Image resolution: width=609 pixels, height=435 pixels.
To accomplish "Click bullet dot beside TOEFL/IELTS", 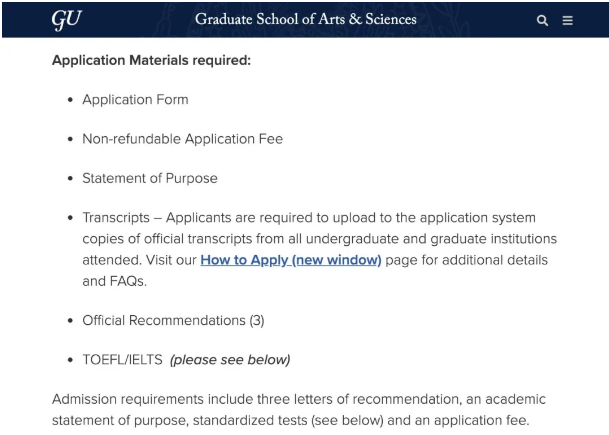I will [x=69, y=360].
